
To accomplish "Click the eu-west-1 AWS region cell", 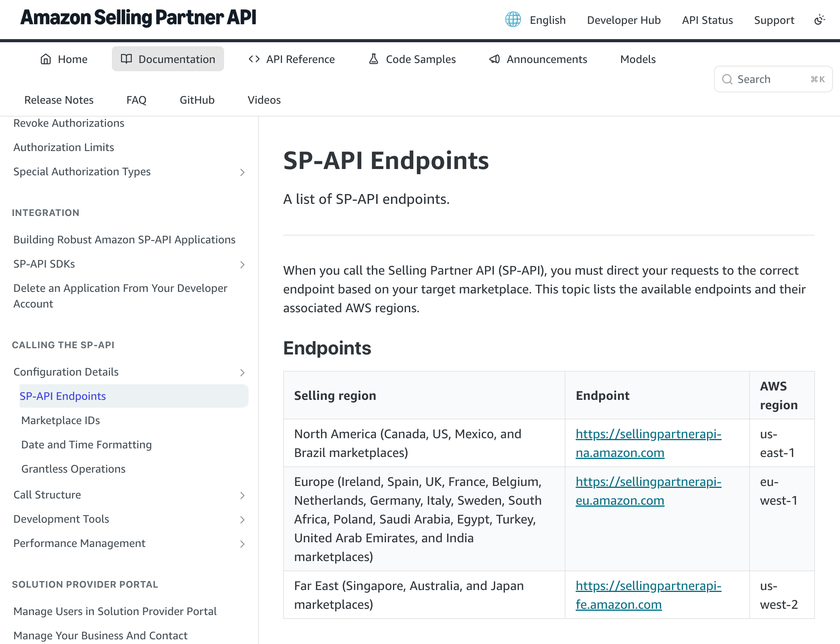I will coord(782,519).
